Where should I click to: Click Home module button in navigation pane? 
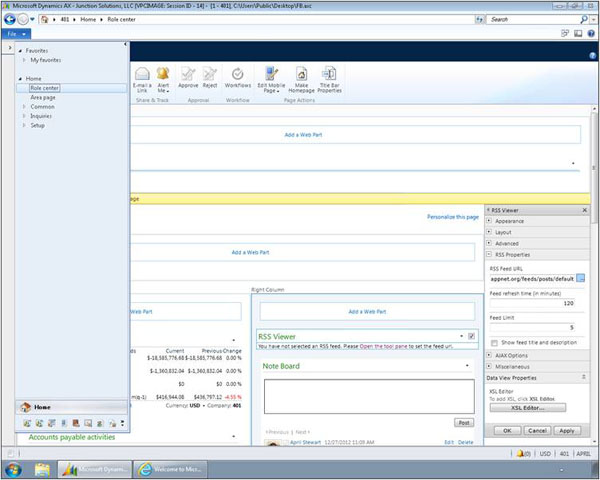tap(72, 407)
